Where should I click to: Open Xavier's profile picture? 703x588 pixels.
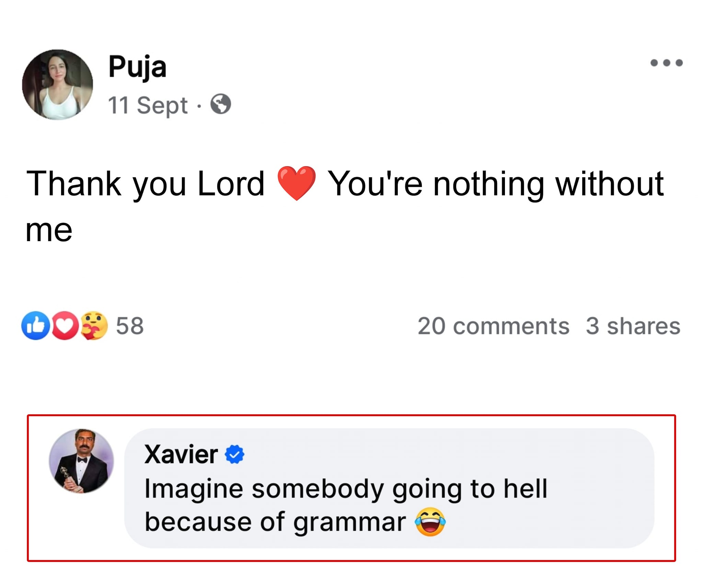[x=81, y=461]
